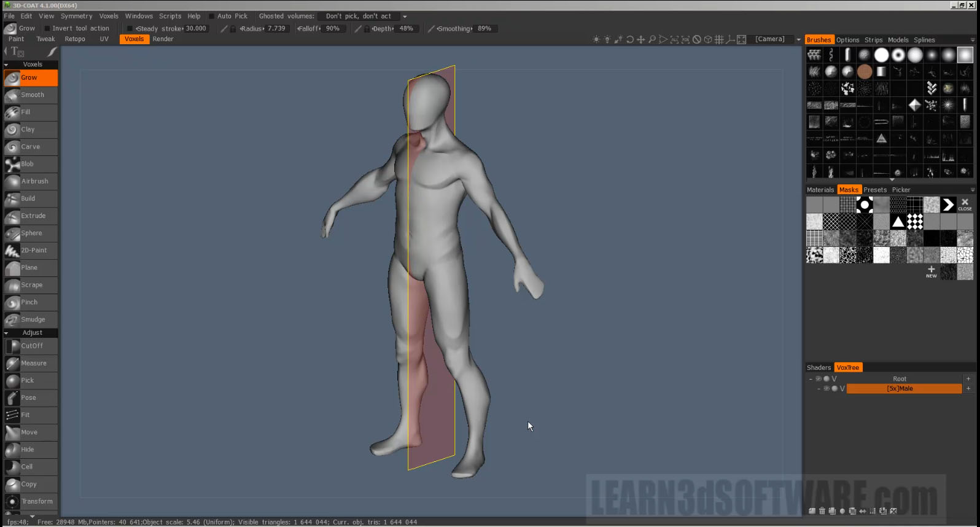Select the CutOff adjust tool
The image size is (980, 527).
point(31,346)
